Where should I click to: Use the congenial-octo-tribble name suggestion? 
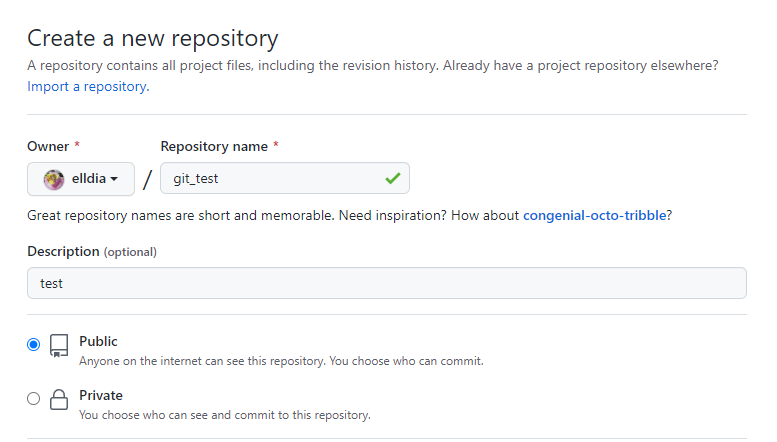coord(594,215)
